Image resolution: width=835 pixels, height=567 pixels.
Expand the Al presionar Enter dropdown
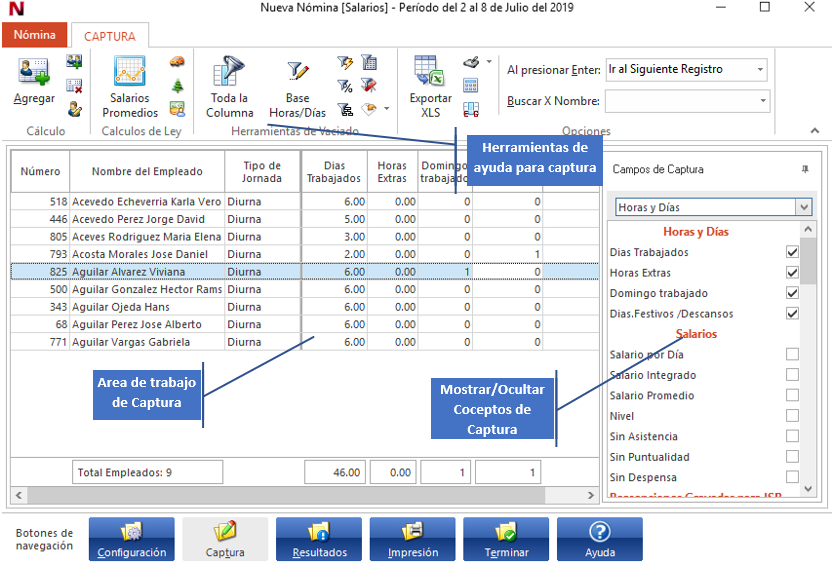pos(760,70)
